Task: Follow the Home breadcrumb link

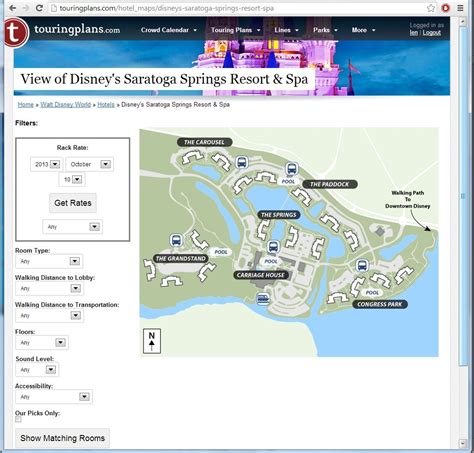Action: [x=26, y=105]
